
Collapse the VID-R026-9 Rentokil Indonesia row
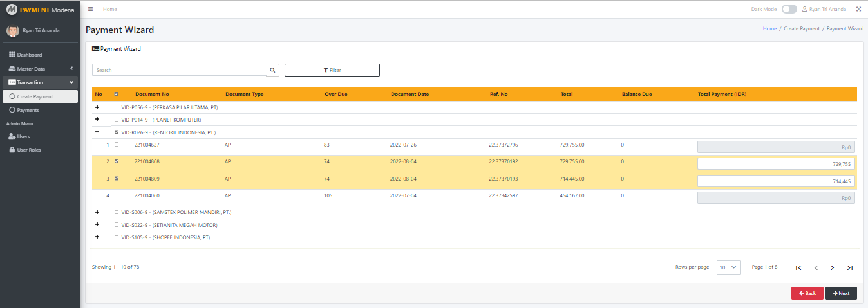[97, 132]
